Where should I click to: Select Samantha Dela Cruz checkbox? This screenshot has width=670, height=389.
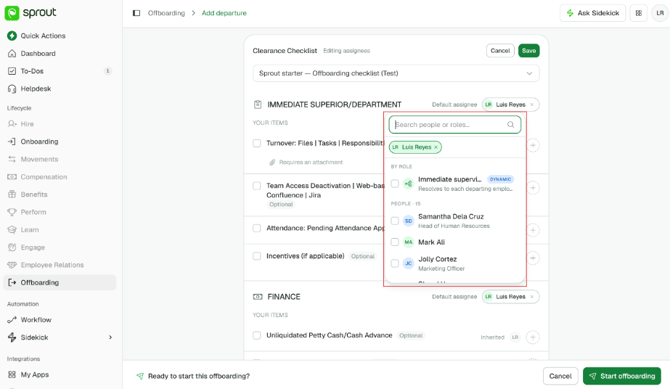click(x=395, y=221)
